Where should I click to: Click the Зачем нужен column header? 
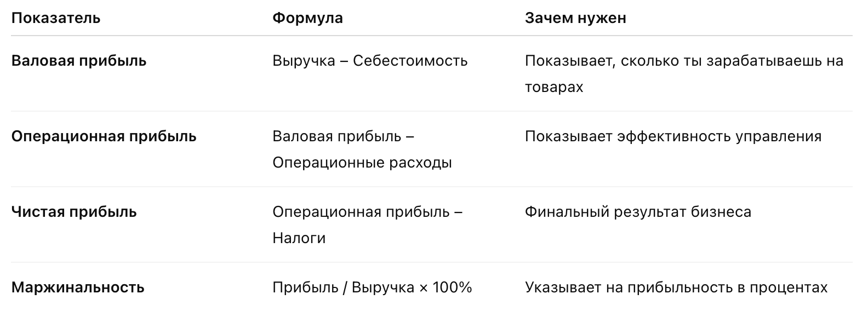[x=575, y=18]
